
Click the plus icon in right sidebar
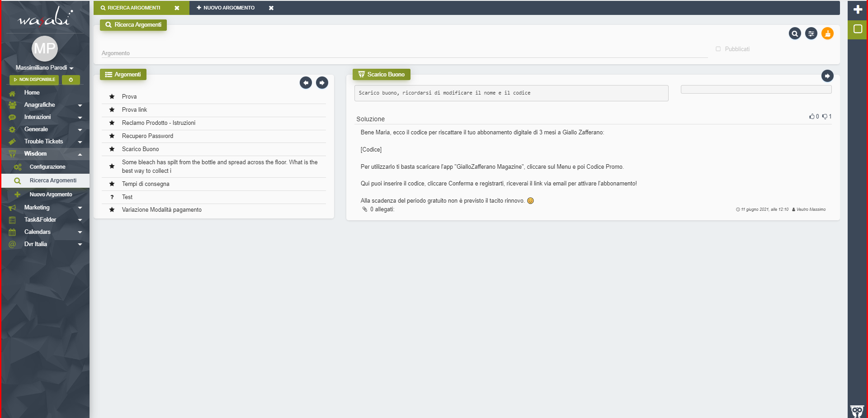click(858, 9)
